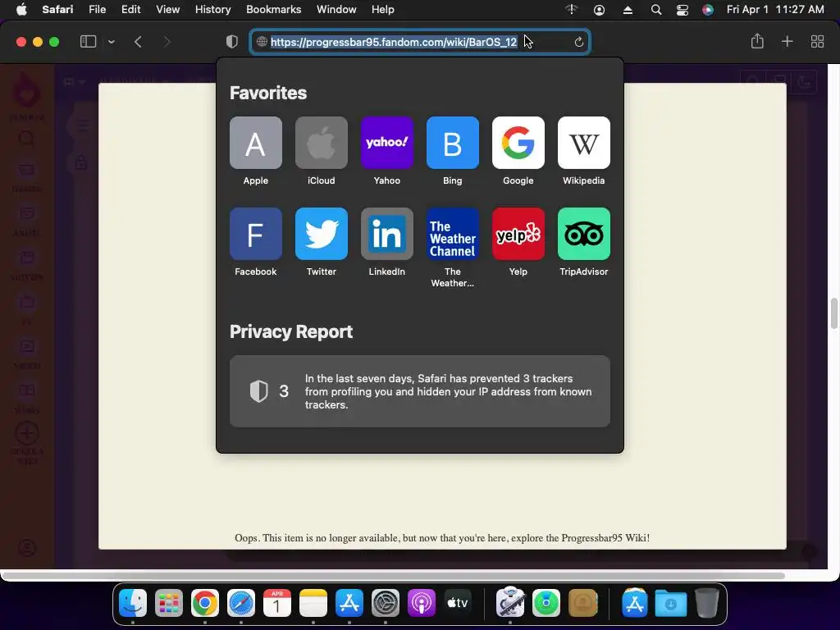The image size is (840, 630).
Task: Open the Apple logo menu
Action: tap(21, 9)
